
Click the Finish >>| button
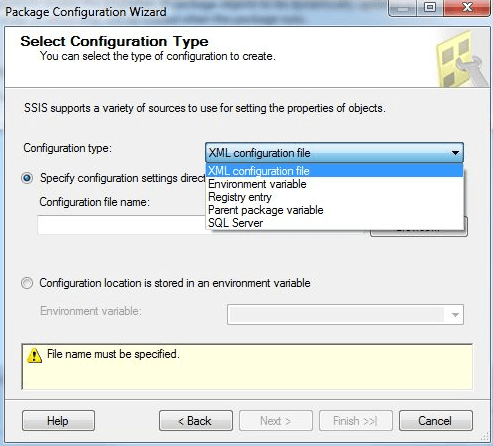[x=356, y=421]
